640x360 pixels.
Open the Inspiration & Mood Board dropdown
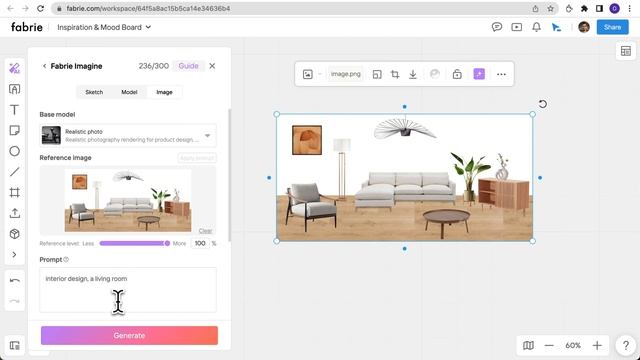104,27
